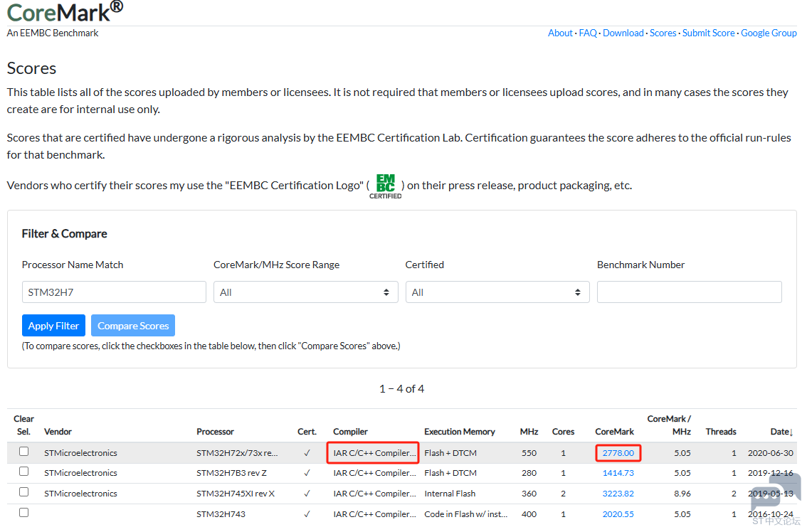Viewport: 807px width, 532px height.
Task: Click the certified checkmark in STM32H7B3 row
Action: click(x=307, y=473)
